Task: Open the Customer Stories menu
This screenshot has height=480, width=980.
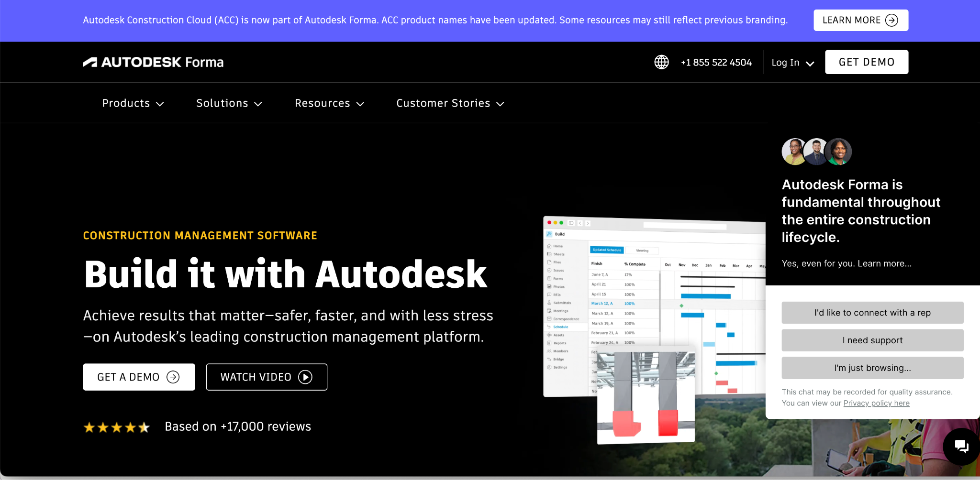Action: (450, 103)
